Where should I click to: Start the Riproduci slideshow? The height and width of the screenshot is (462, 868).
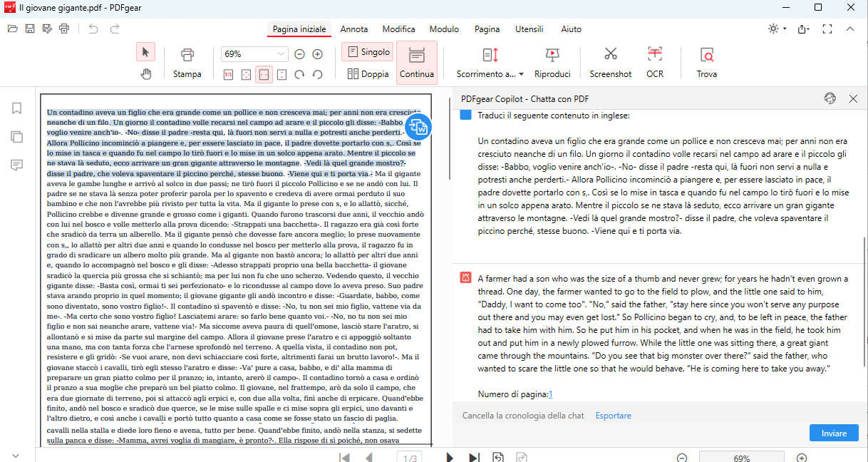tap(552, 61)
